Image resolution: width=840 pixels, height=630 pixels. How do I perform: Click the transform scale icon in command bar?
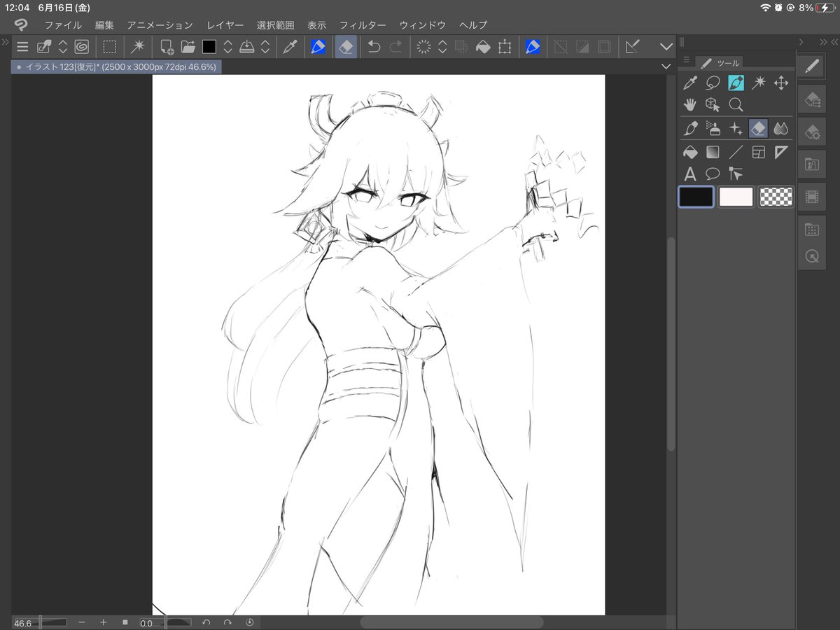[x=504, y=47]
